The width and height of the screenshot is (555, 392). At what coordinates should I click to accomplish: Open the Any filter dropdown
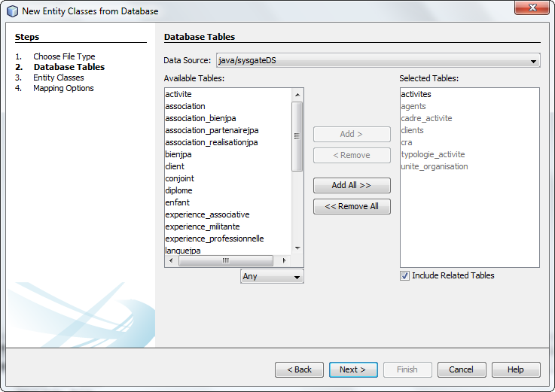[272, 276]
